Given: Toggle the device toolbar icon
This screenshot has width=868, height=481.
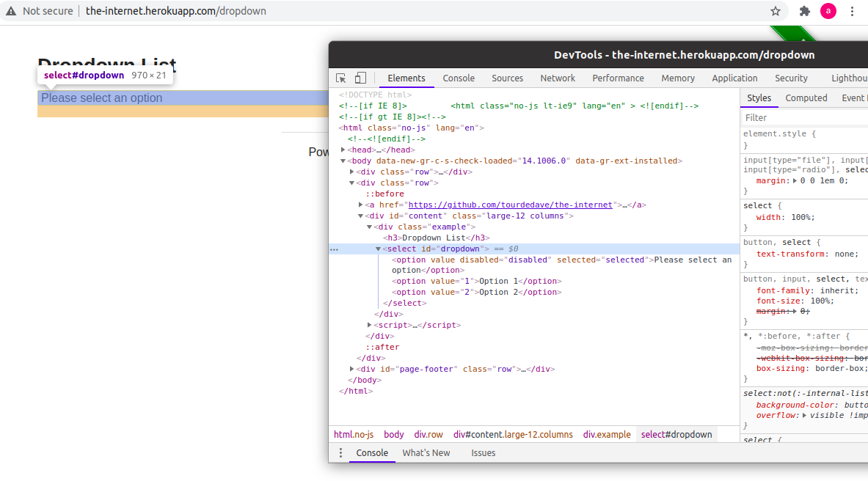Looking at the screenshot, I should (x=359, y=77).
